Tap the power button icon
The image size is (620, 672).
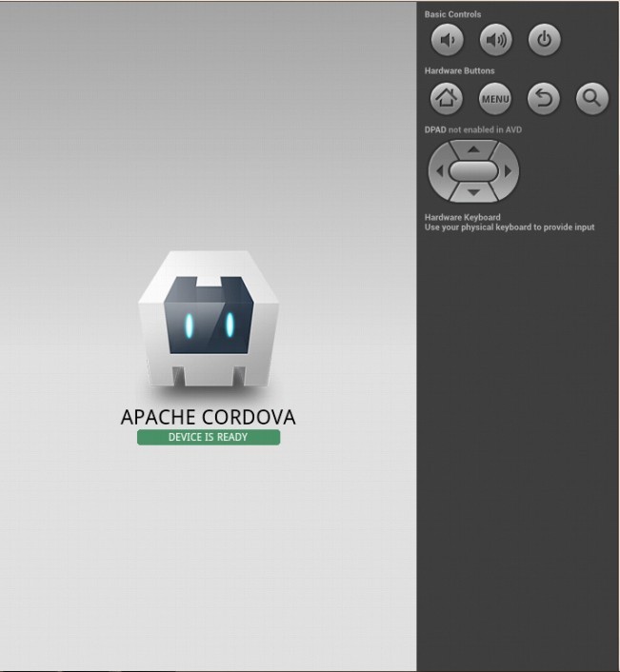(x=544, y=40)
